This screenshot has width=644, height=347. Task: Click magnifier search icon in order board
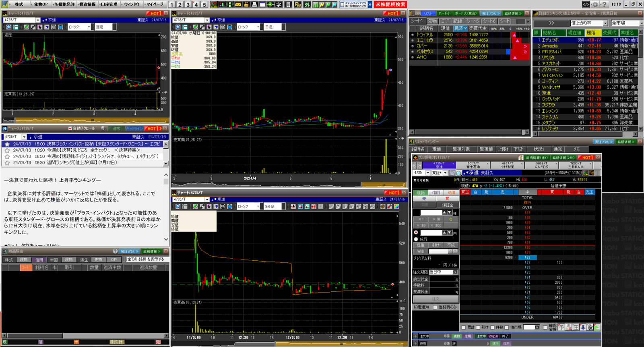pyautogui.click(x=458, y=173)
